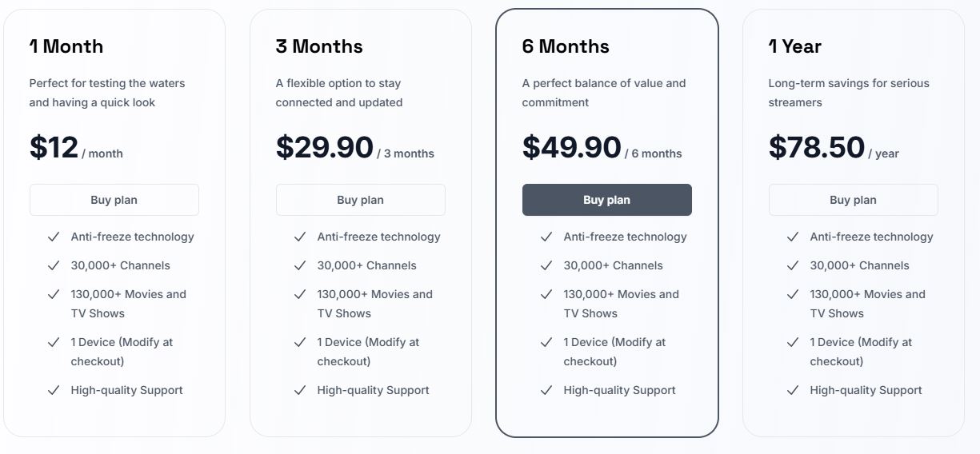Click checkmark beside 130,000+ Movies in 6 Months
This screenshot has height=454, width=980.
(x=546, y=294)
